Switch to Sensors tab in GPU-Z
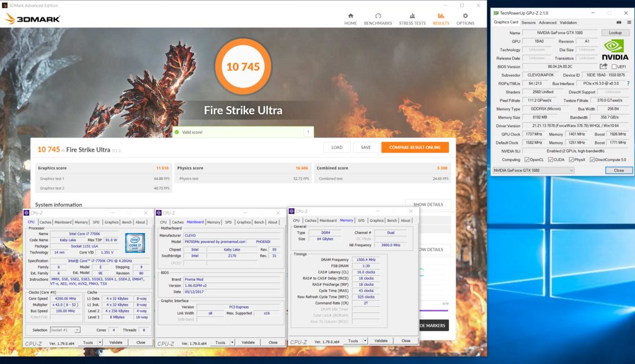 tap(528, 23)
